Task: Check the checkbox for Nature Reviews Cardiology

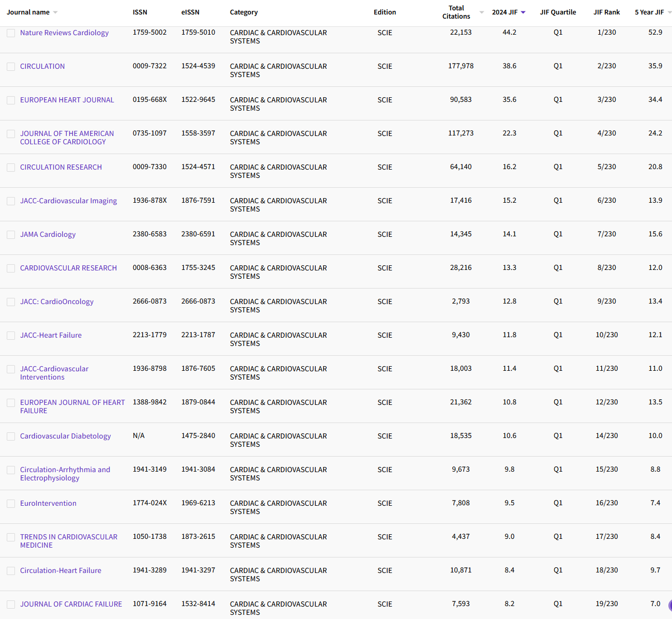Action: pyautogui.click(x=11, y=33)
